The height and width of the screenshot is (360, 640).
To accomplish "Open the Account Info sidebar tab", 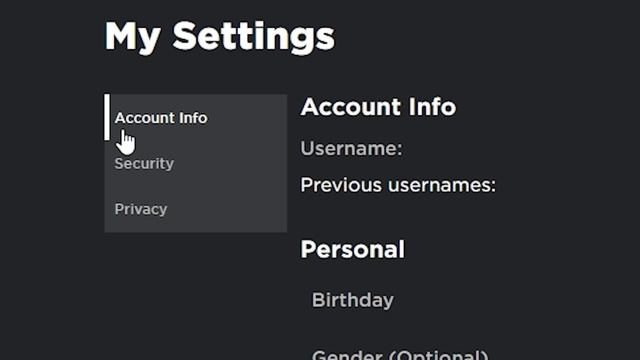I will 196,118.
